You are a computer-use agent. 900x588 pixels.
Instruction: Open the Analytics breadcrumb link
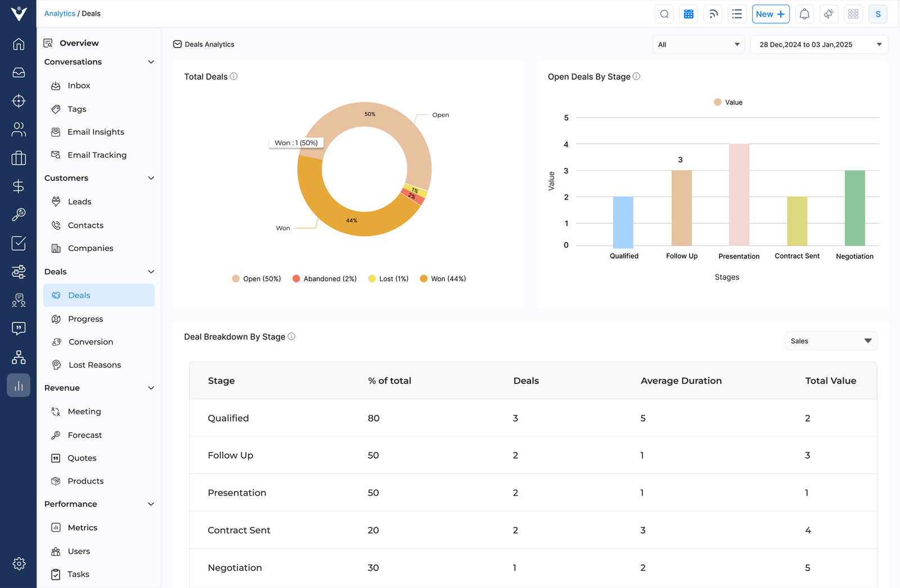pos(60,13)
